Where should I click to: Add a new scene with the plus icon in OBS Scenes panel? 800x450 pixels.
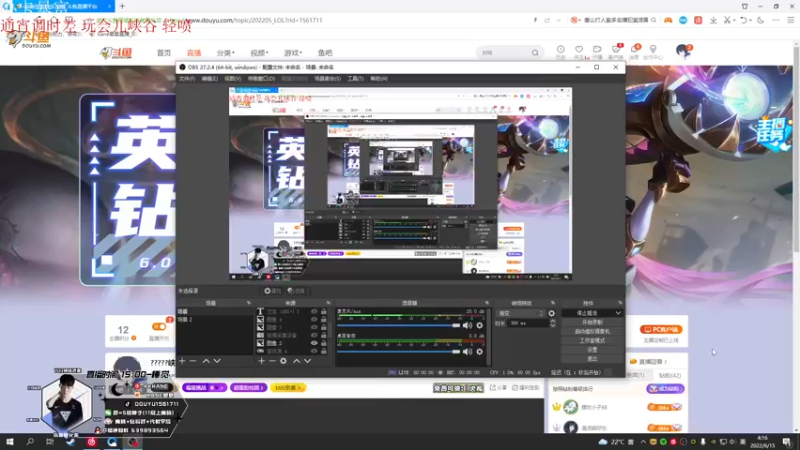click(182, 361)
